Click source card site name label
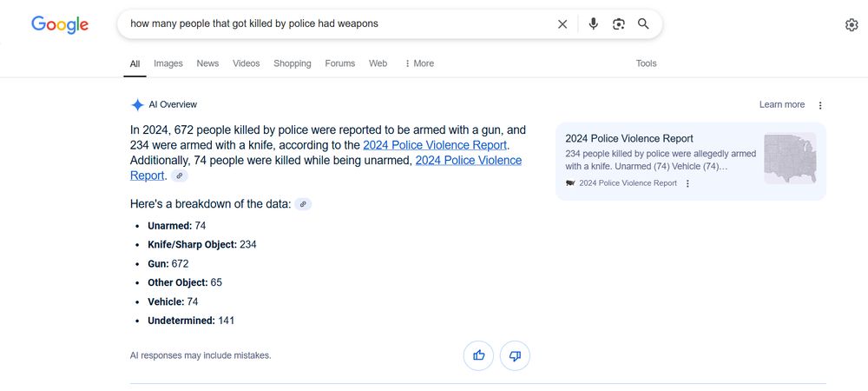868x391 pixels. tap(628, 183)
